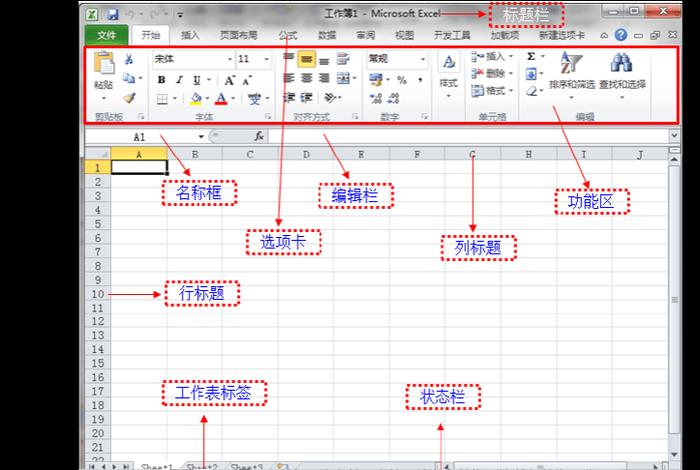Open the Name Box A1 dropdown arrow

[x=201, y=137]
